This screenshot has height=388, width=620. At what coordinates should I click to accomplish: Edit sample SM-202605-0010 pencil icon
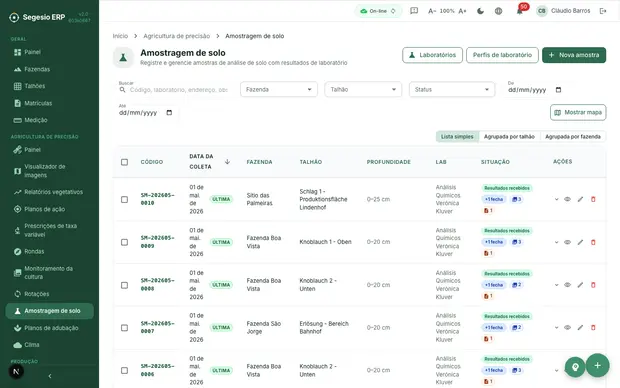tap(580, 199)
